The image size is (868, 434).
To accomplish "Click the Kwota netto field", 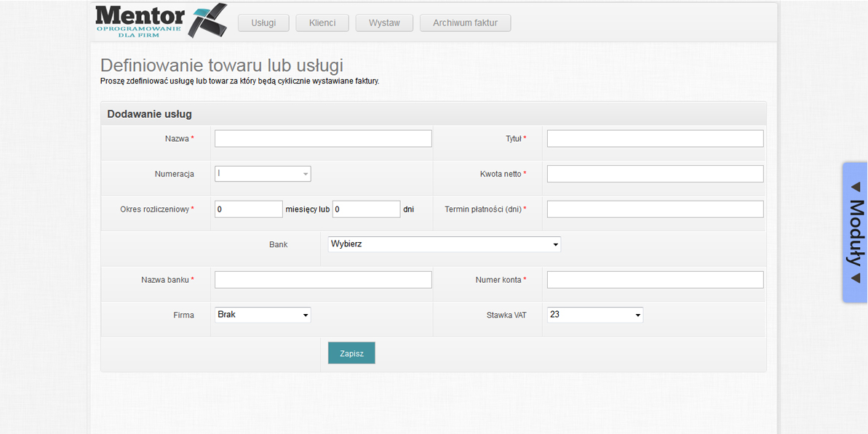I will (655, 174).
